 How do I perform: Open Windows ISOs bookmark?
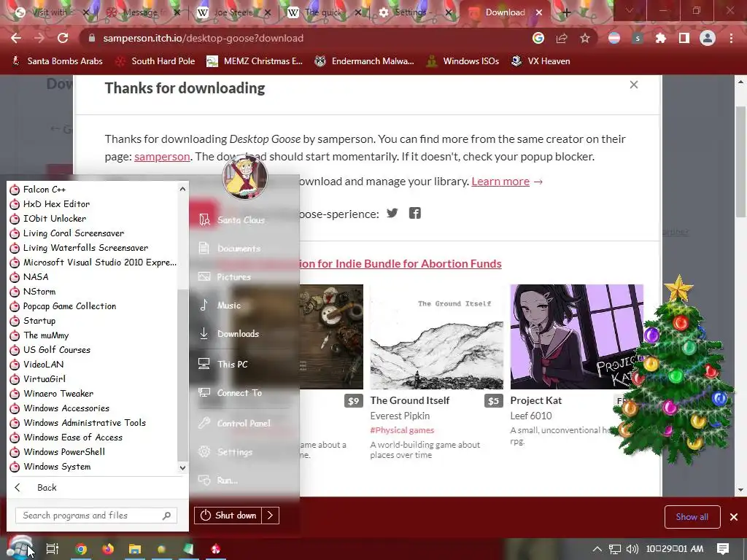462,61
